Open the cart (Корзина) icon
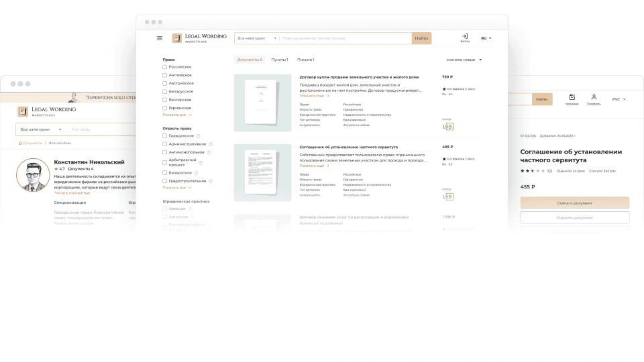 [572, 99]
